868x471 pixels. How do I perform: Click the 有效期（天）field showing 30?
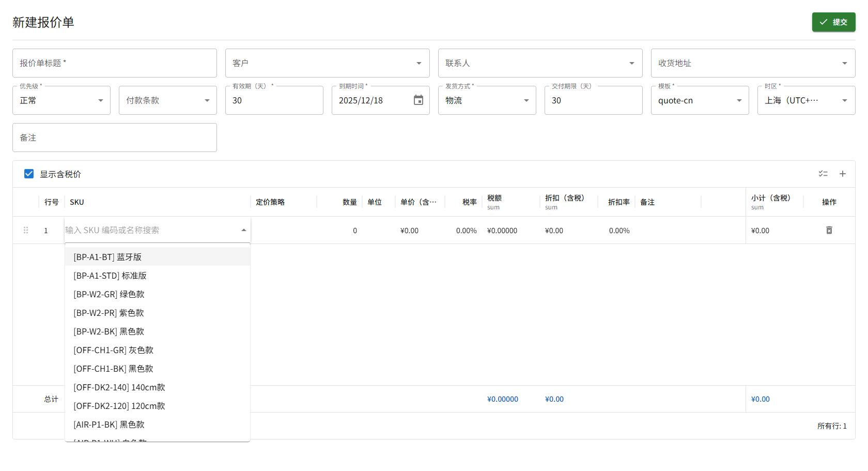pos(274,100)
